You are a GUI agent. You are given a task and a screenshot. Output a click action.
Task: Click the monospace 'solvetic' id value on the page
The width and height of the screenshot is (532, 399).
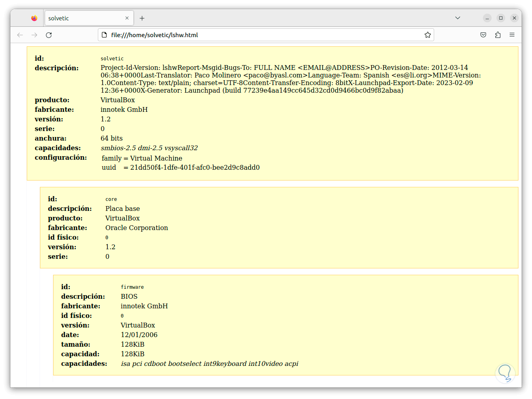point(112,59)
